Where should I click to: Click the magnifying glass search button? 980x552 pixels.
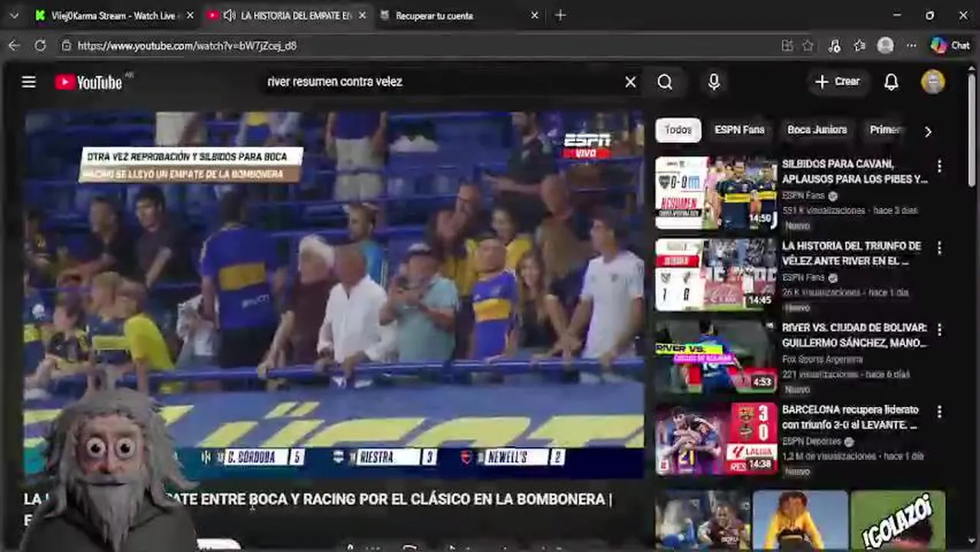665,81
